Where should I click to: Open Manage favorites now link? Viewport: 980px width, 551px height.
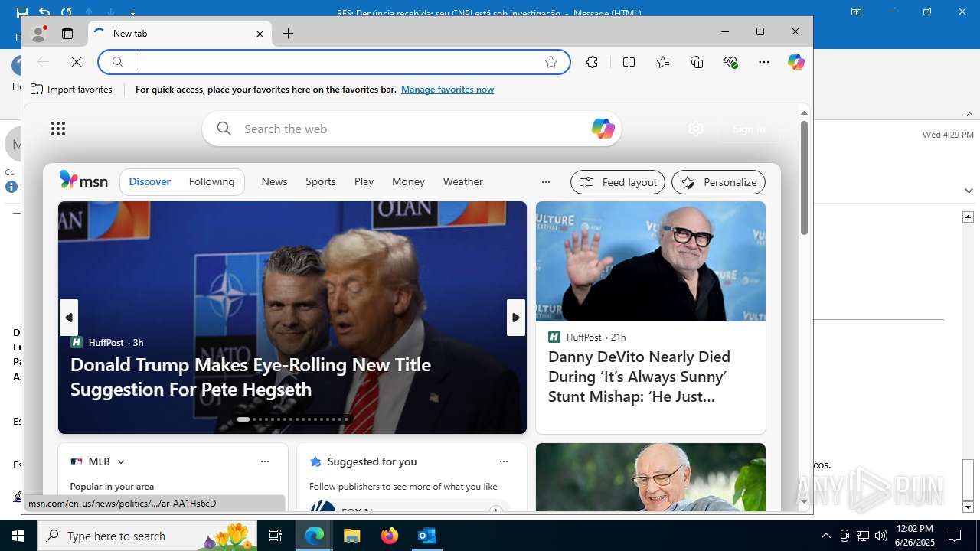point(447,90)
